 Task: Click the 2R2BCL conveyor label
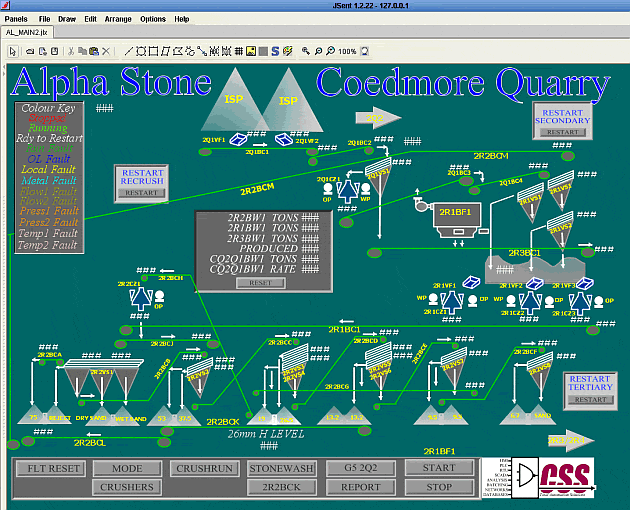(x=90, y=443)
